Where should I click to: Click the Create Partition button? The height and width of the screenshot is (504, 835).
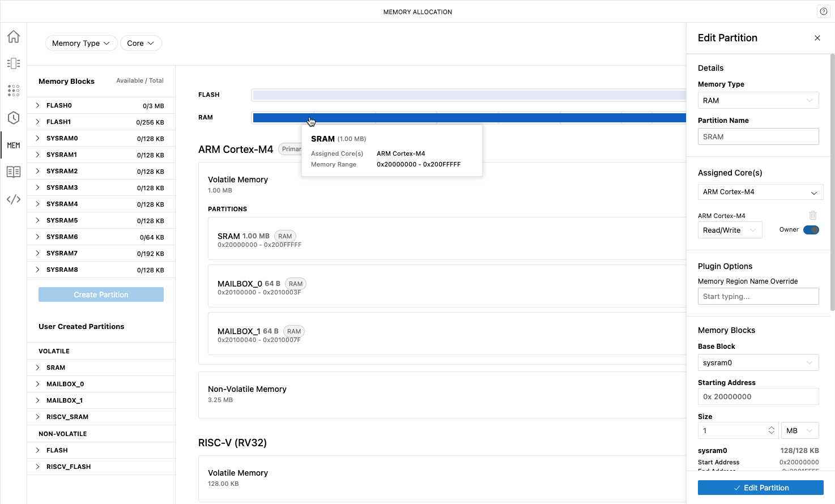click(101, 294)
